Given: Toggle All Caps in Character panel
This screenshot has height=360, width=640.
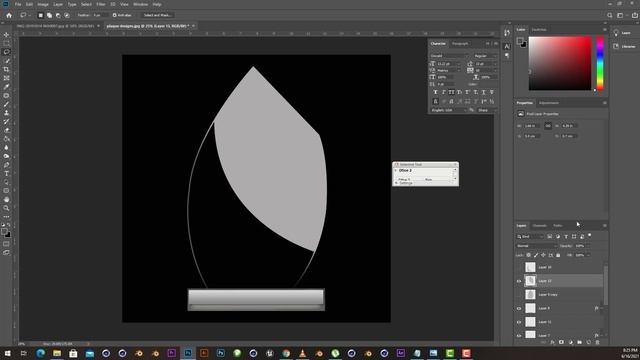Looking at the screenshot, I should click(451, 92).
